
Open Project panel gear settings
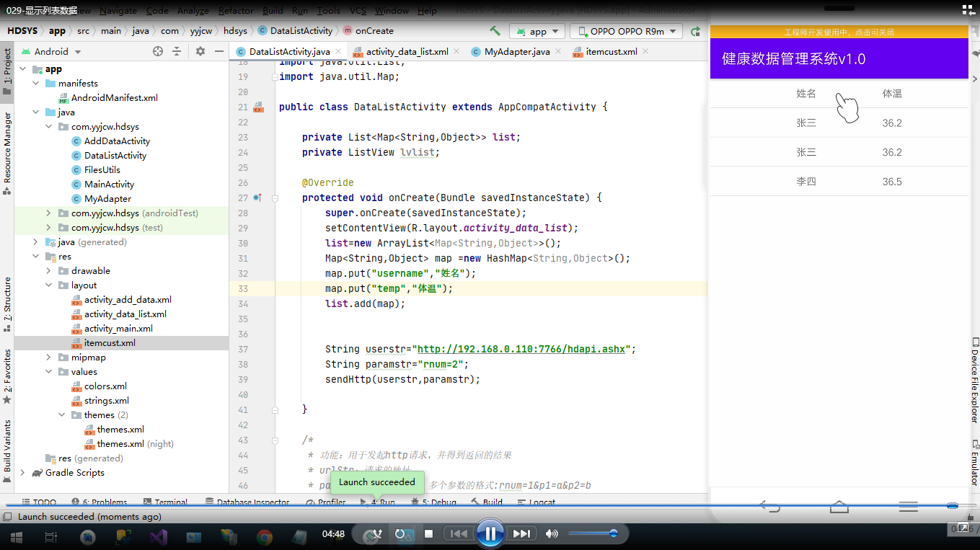click(x=200, y=51)
